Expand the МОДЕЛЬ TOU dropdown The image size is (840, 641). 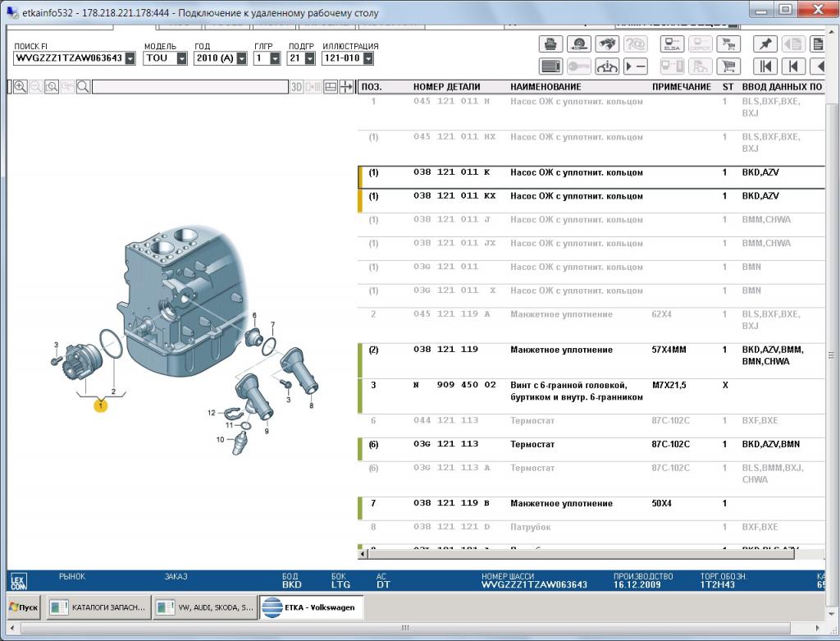pyautogui.click(x=181, y=58)
